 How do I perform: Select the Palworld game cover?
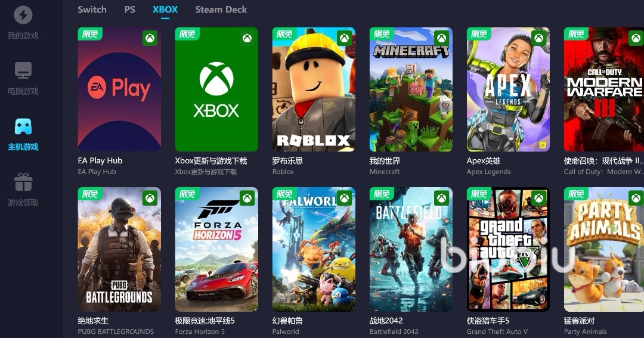pos(314,249)
